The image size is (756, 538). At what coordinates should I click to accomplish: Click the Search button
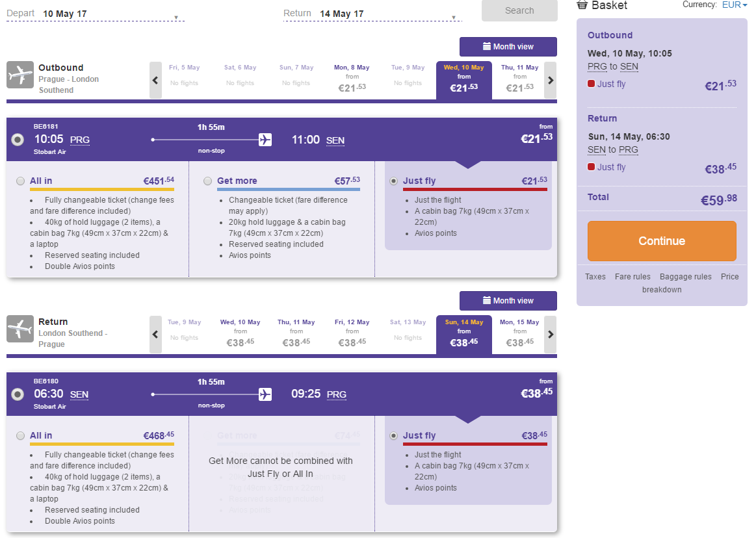519,10
